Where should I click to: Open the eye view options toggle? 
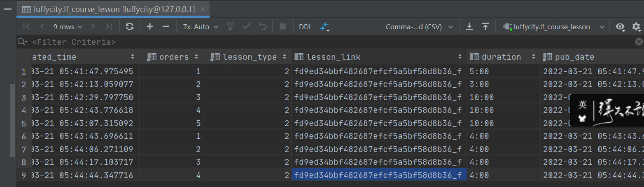pos(620,27)
